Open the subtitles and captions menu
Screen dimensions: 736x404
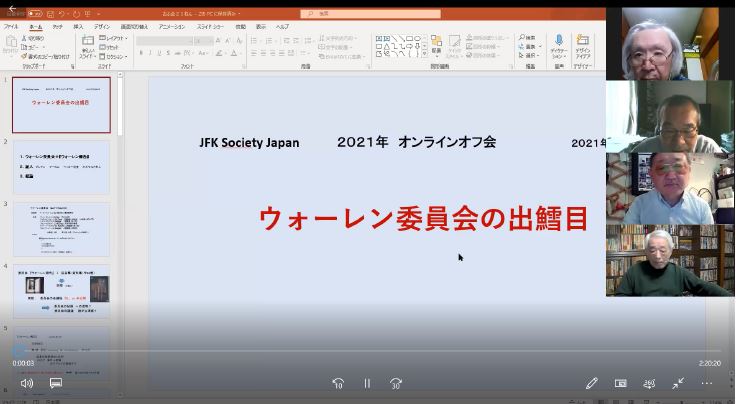click(56, 383)
